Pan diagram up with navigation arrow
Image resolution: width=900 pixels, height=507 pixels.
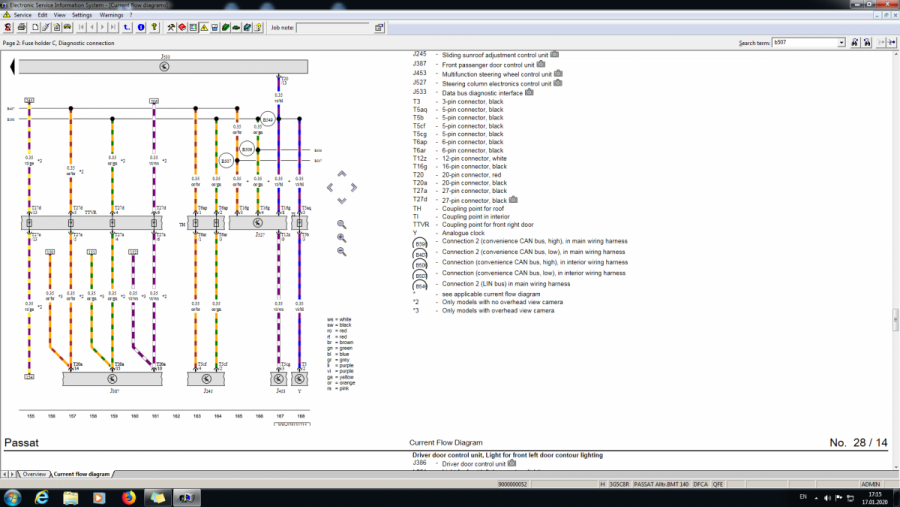[x=342, y=174]
